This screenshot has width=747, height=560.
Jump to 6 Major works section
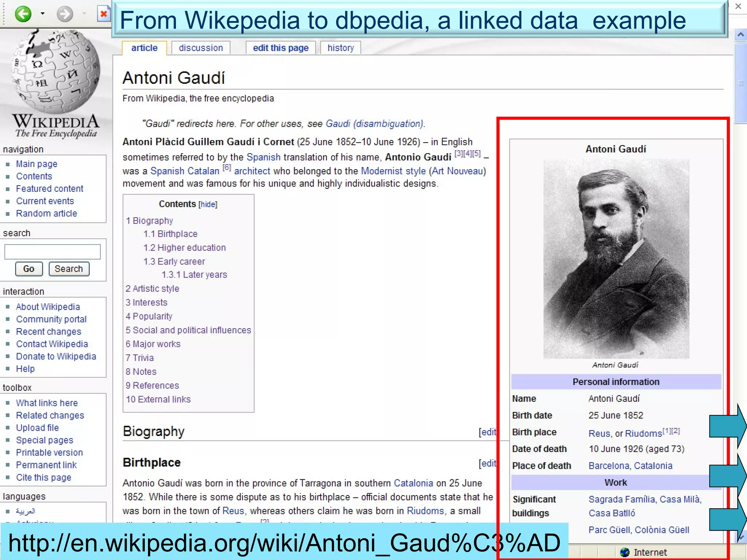pos(153,344)
